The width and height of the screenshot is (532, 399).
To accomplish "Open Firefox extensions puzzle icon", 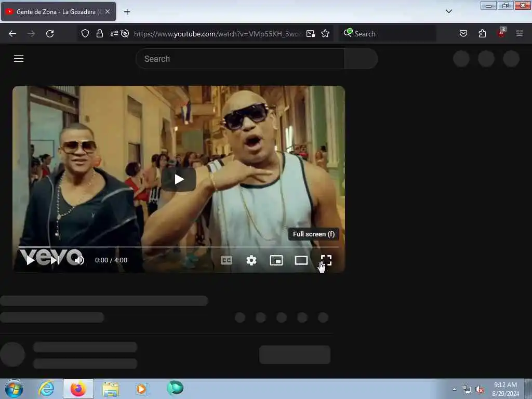I will [x=482, y=33].
